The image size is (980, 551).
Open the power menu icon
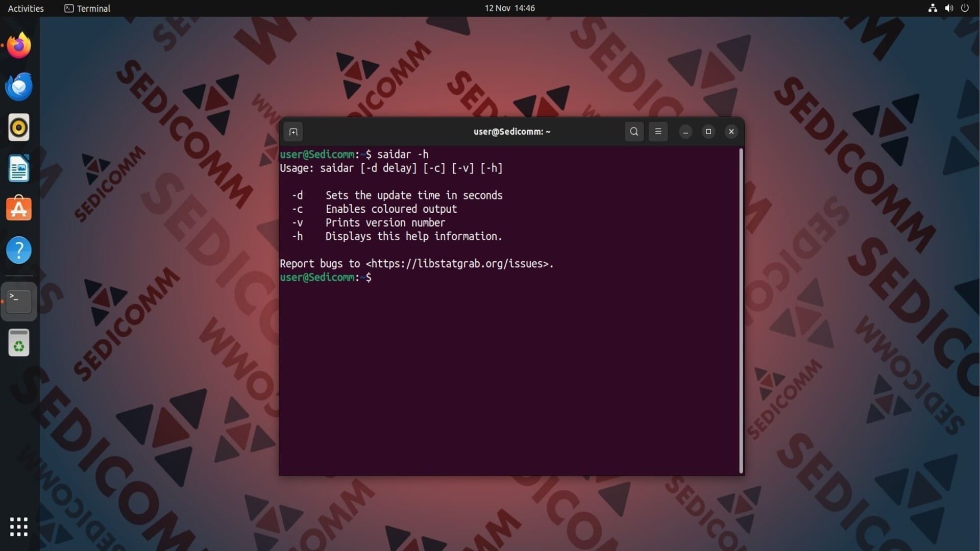coord(965,8)
